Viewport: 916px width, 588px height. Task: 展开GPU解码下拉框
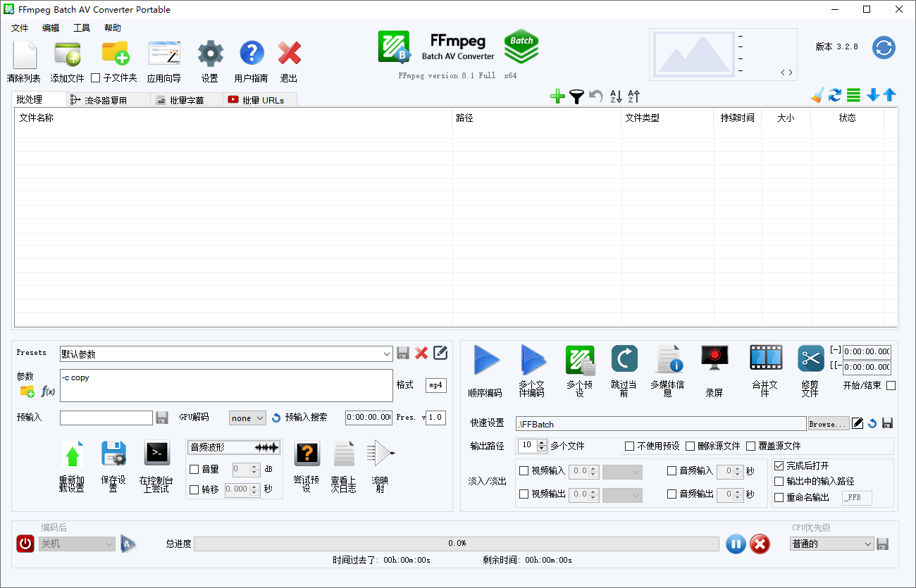point(247,418)
